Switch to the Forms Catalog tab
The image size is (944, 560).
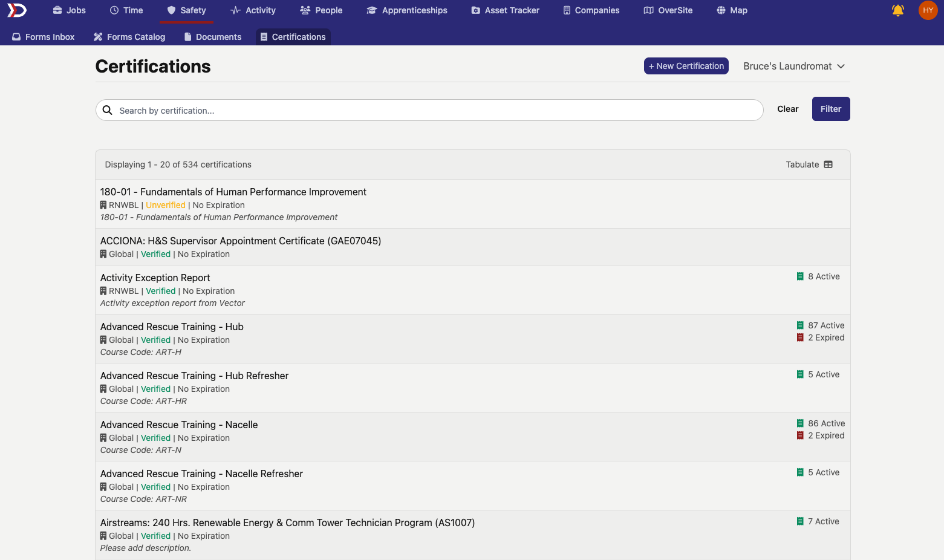[129, 37]
